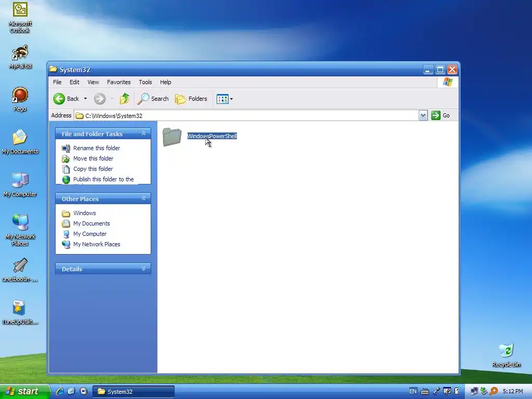Click Copy this folder
This screenshot has height=399, width=532.
point(93,169)
